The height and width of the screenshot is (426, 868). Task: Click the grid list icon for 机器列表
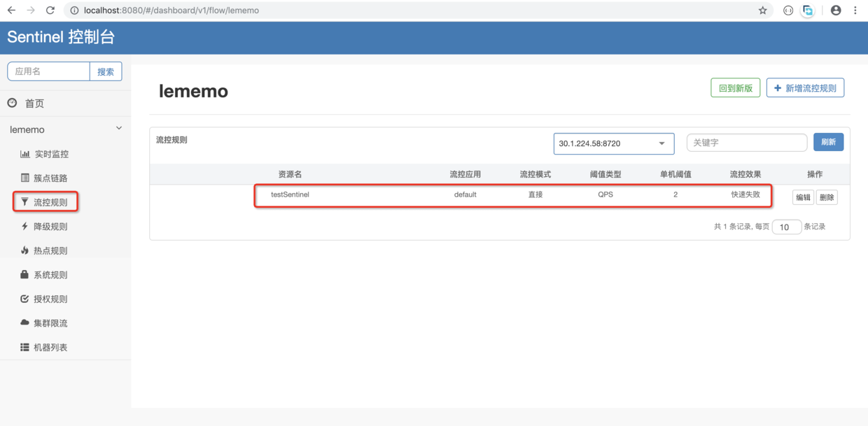[24, 347]
